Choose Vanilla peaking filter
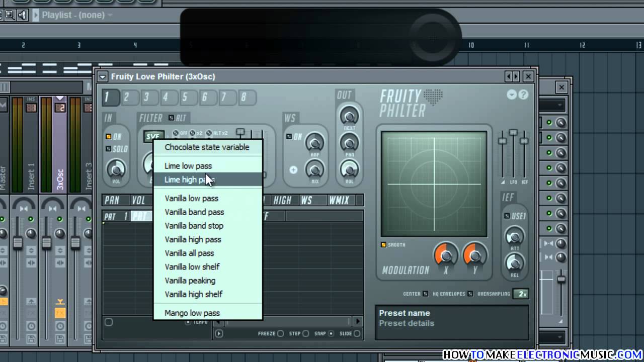The width and height of the screenshot is (644, 362). point(208,281)
